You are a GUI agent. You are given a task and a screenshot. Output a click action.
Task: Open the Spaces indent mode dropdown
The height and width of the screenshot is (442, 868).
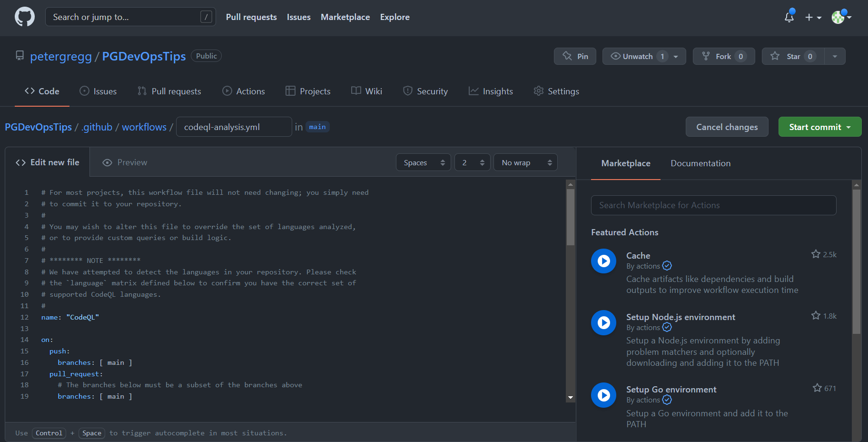click(x=423, y=162)
